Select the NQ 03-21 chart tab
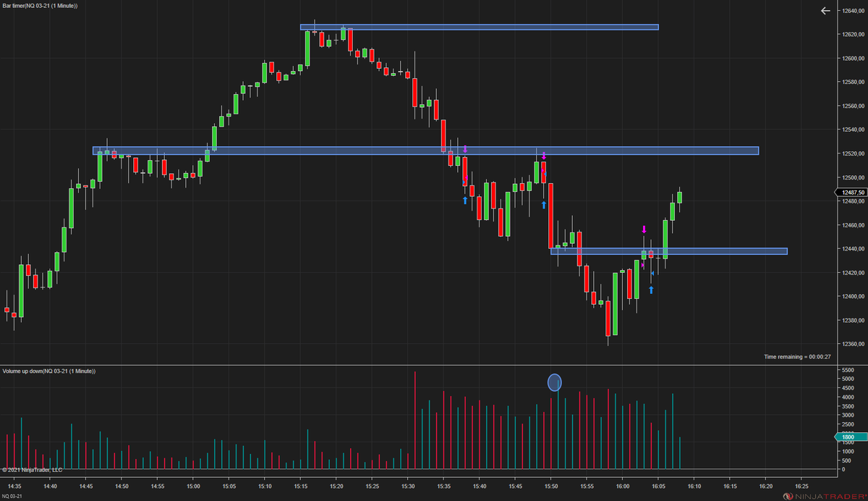868x501 pixels. coord(12,496)
